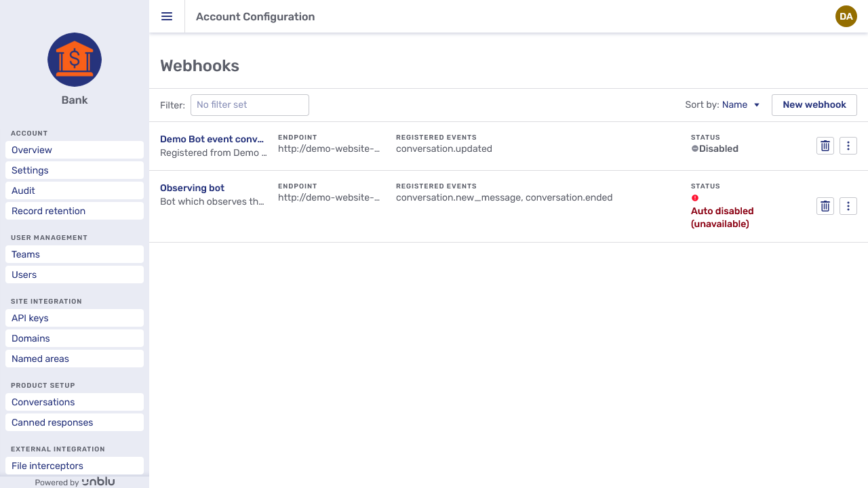Click the unblu logo at sidebar bottom
868x488 pixels.
pos(98,481)
